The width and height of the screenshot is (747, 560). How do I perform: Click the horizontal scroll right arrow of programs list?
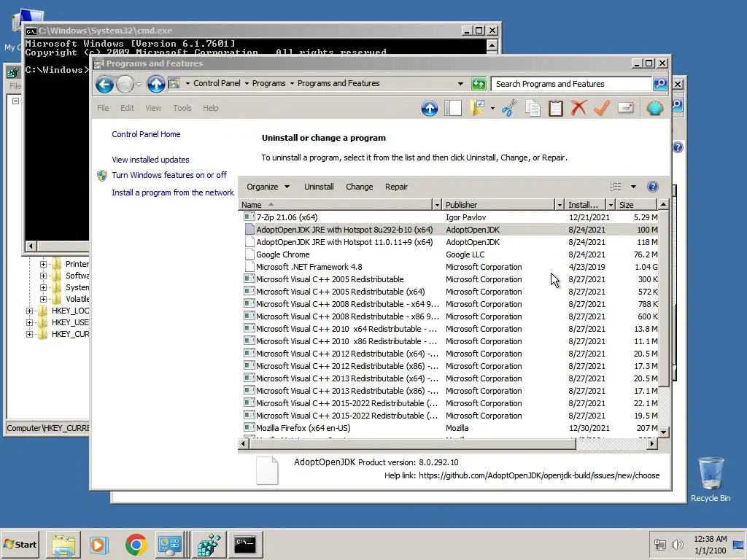tap(651, 444)
